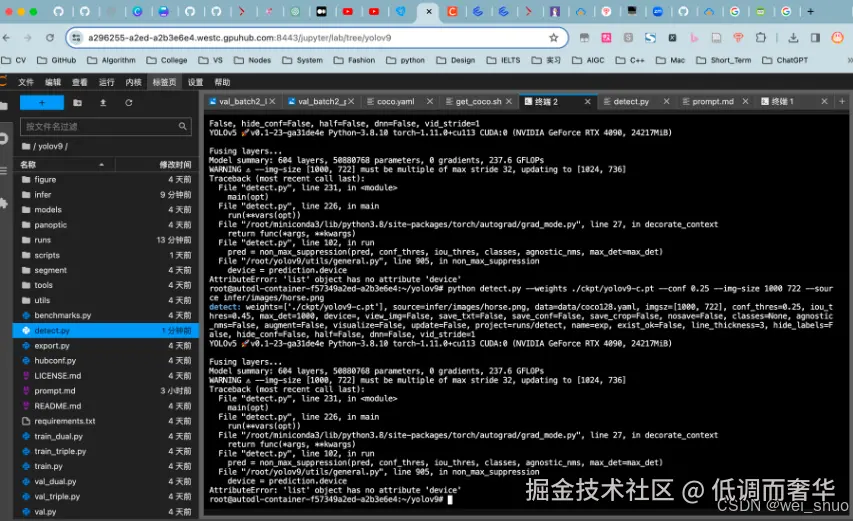853x521 pixels.
Task: Open browser extensions puzzle icon
Action: tap(761, 38)
